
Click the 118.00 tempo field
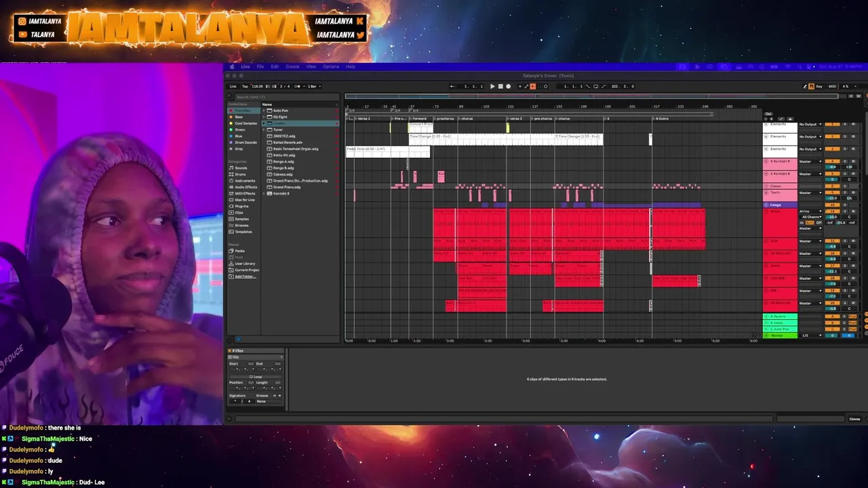coord(257,86)
